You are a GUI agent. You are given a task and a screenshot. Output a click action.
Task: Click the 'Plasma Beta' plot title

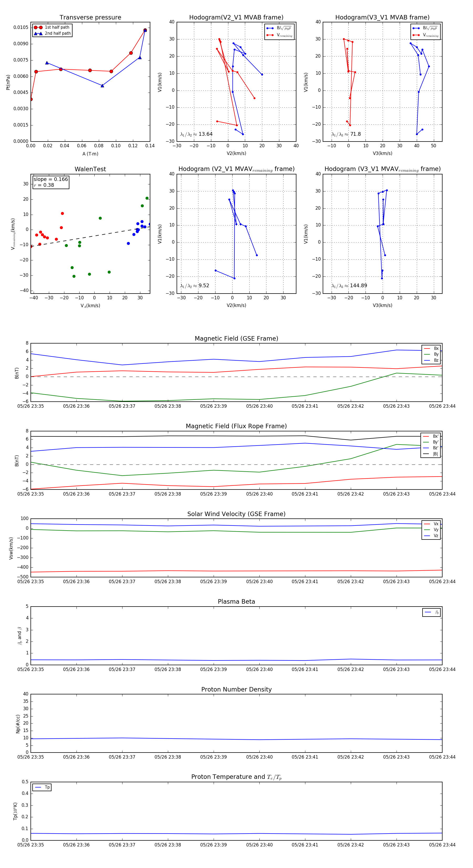pos(236,602)
